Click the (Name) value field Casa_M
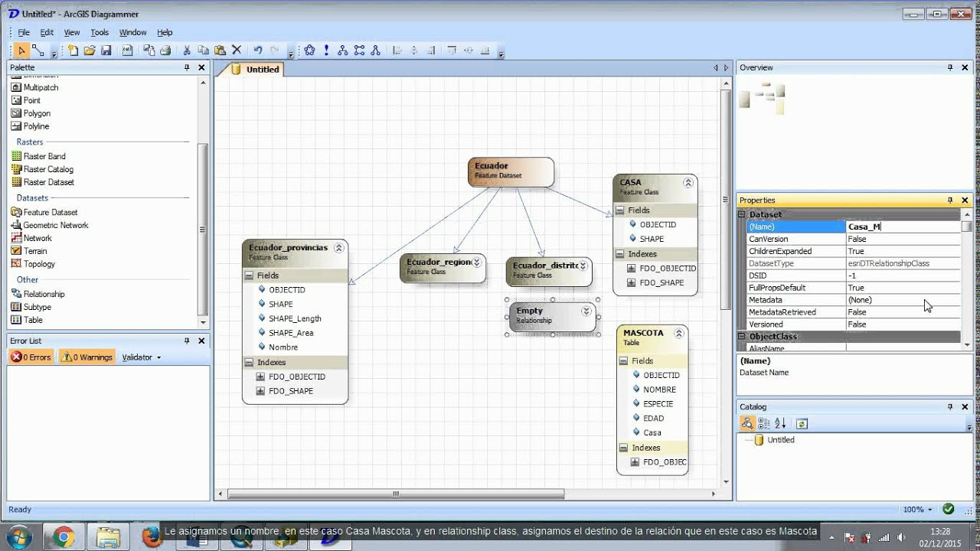The height and width of the screenshot is (551, 980). 903,227
